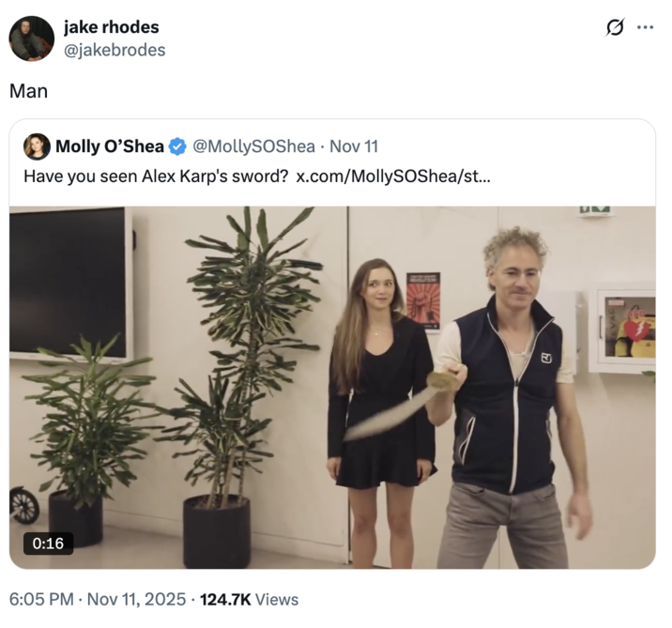Click the 124.7K view count
Viewport: 672px width, 628px height.
coord(225,599)
